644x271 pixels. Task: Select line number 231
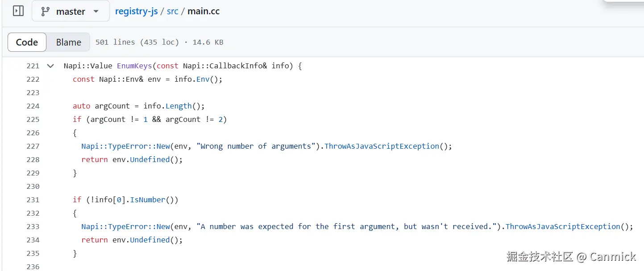pos(33,200)
